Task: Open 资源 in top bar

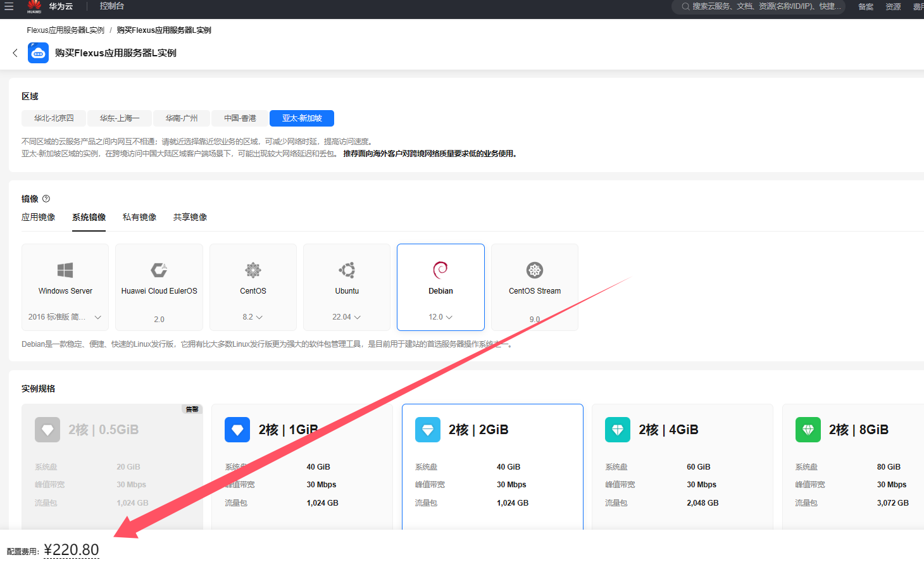Action: click(893, 7)
